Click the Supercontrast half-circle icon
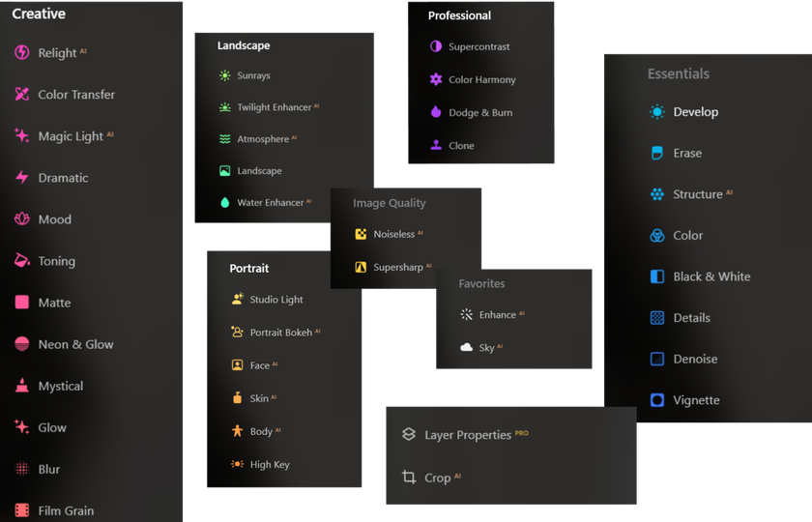Image resolution: width=812 pixels, height=522 pixels. [x=436, y=46]
